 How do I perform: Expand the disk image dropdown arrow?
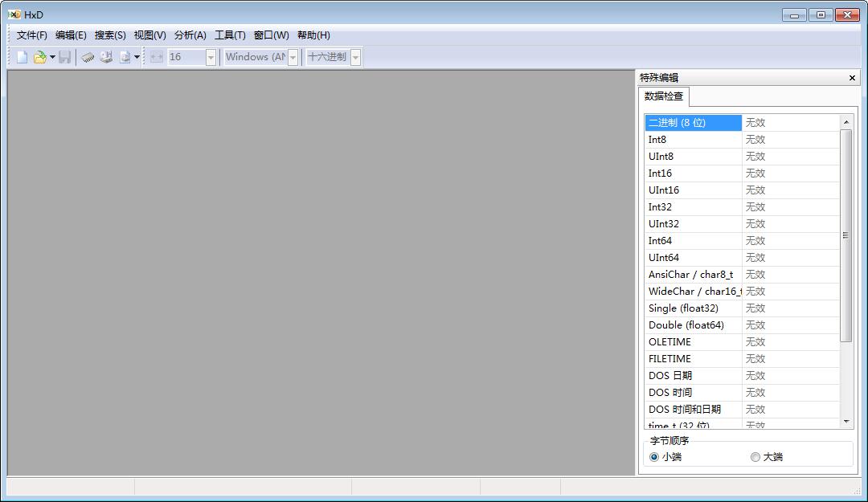[137, 57]
